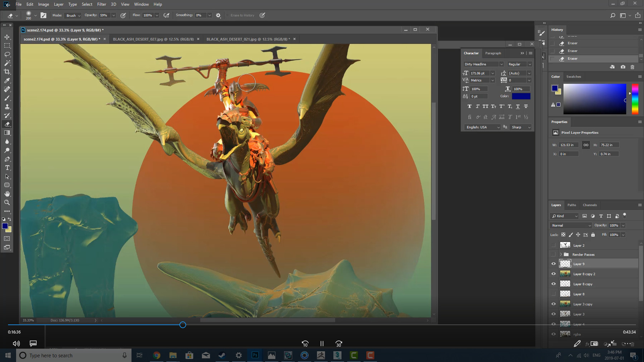The height and width of the screenshot is (362, 644).
Task: Click foreground color swatch in toolbox
Action: point(5,226)
